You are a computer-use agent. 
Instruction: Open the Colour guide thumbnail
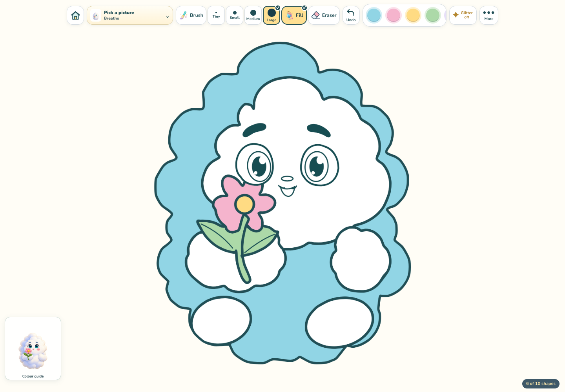[33, 348]
